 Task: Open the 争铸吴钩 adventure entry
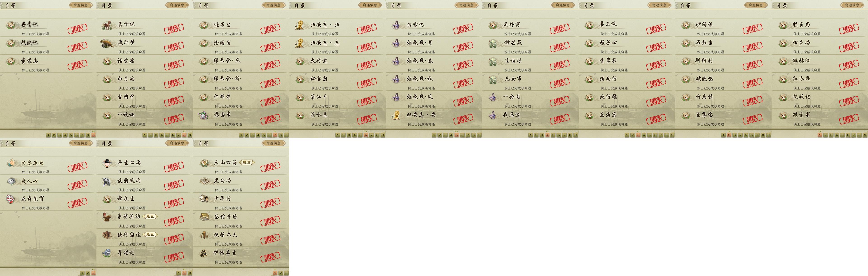(145, 219)
